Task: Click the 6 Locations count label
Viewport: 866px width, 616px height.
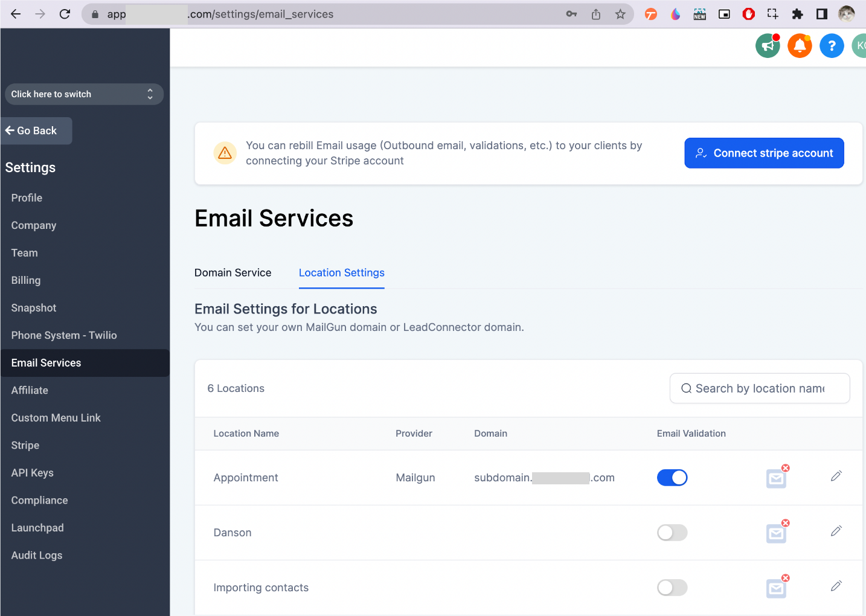Action: point(236,388)
